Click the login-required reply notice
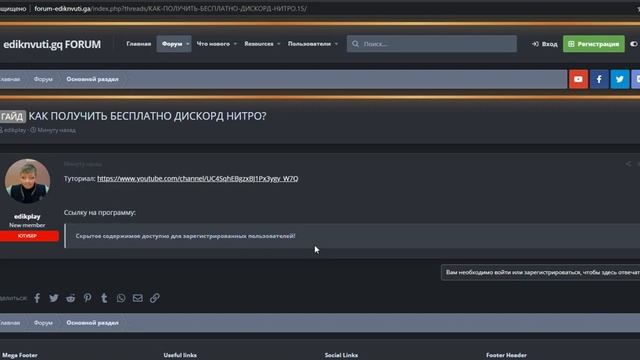 click(540, 272)
